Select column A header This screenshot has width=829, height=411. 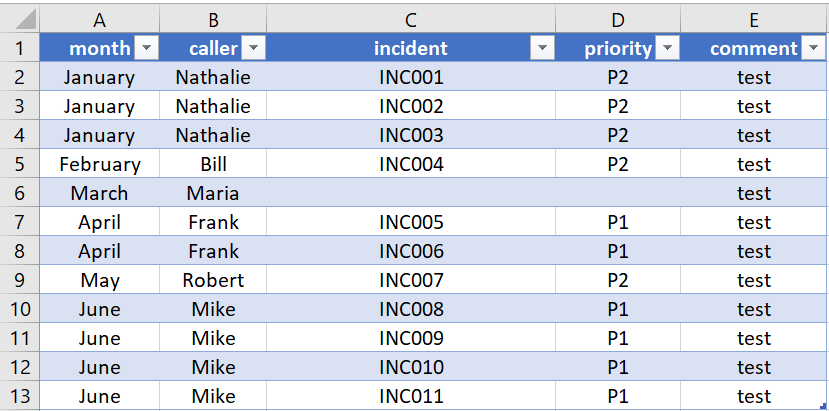[x=100, y=19]
